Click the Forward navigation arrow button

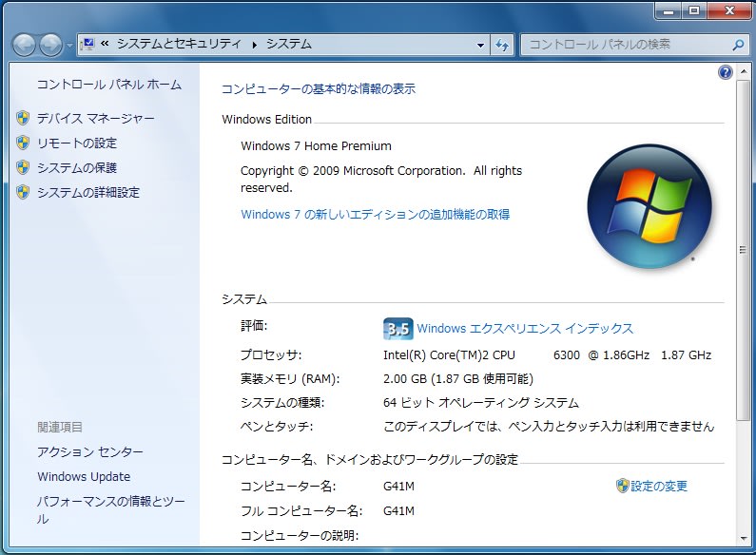[50, 46]
